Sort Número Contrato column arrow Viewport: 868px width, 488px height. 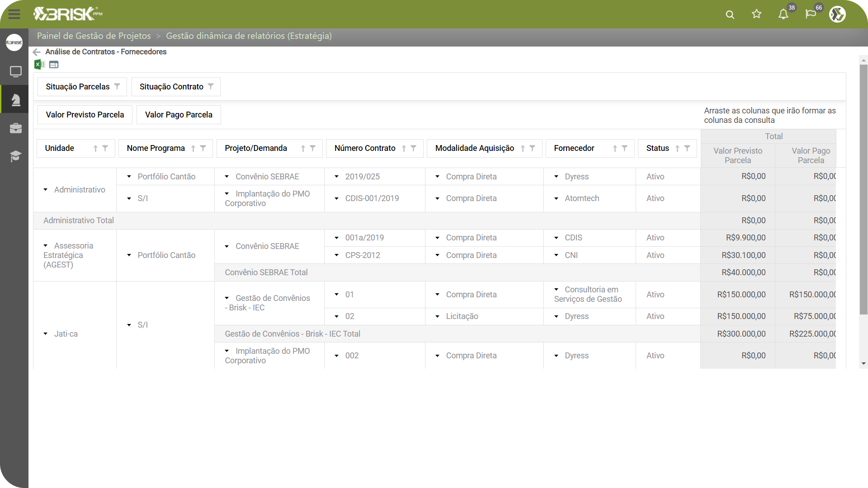click(x=404, y=149)
